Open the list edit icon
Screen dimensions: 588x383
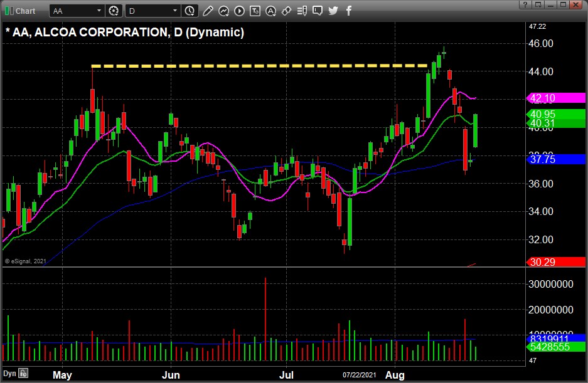pyautogui.click(x=302, y=11)
